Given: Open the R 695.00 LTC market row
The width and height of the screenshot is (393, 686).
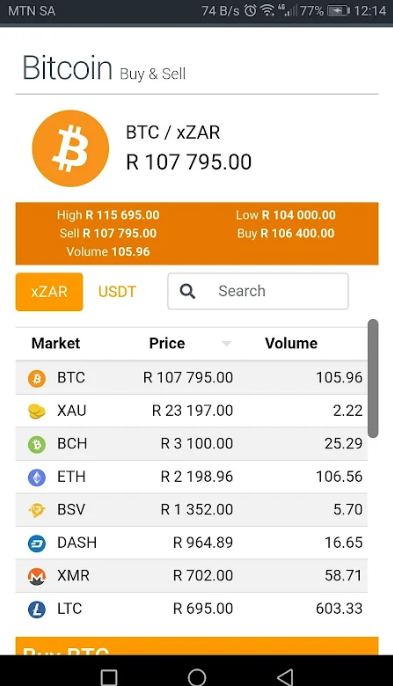Looking at the screenshot, I should [191, 609].
